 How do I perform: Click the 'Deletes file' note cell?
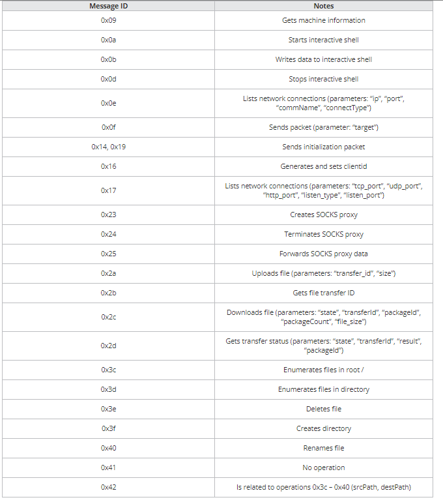coord(324,409)
